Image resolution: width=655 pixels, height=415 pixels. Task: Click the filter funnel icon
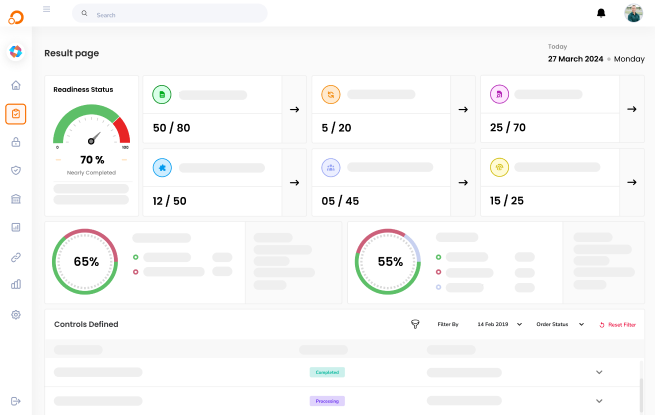tap(415, 324)
